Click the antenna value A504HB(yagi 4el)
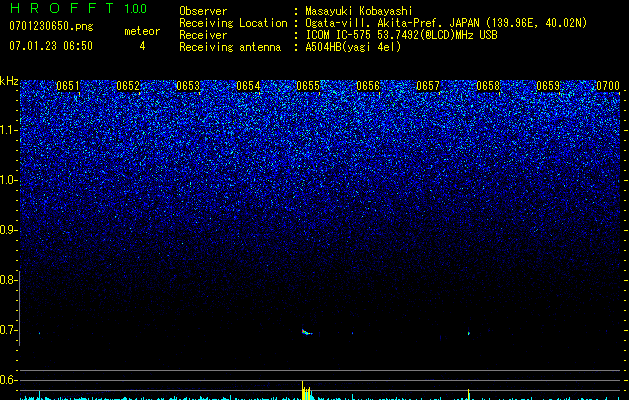The image size is (629, 400). point(353,47)
